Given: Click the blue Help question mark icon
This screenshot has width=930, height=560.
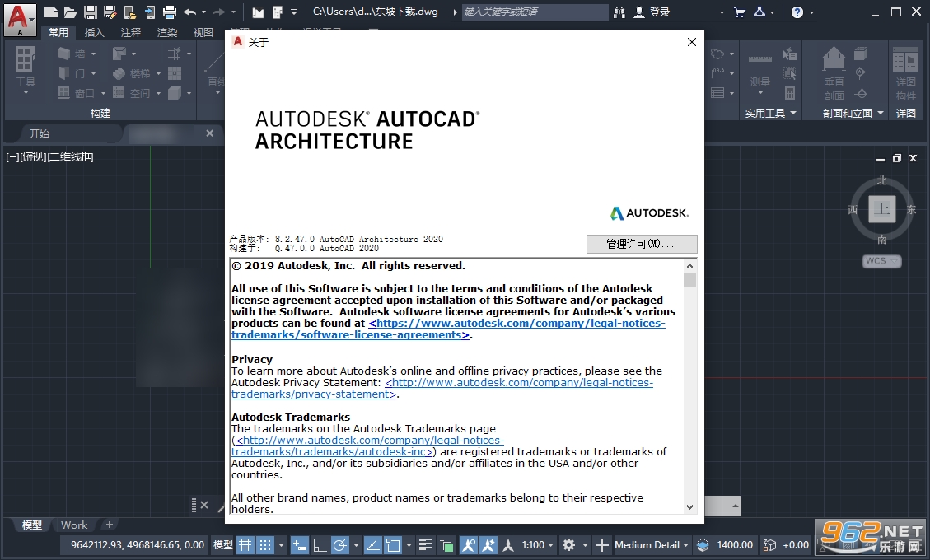Looking at the screenshot, I should point(797,12).
